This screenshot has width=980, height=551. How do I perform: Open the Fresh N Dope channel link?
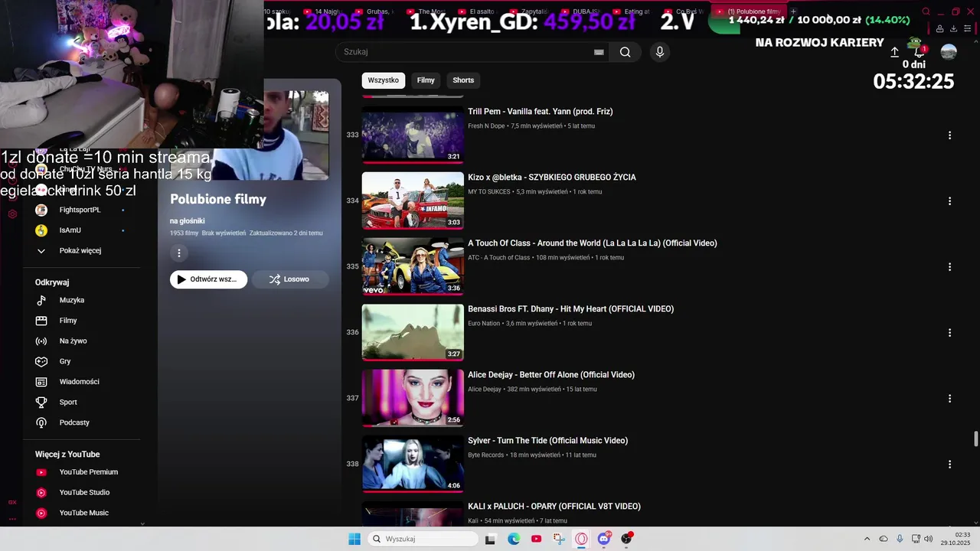[x=486, y=126]
